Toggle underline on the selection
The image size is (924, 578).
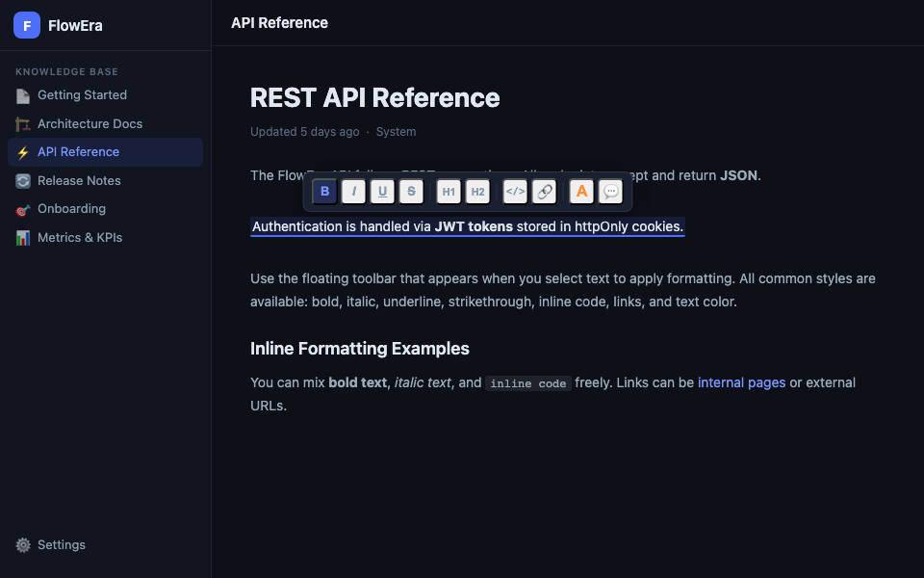click(382, 192)
